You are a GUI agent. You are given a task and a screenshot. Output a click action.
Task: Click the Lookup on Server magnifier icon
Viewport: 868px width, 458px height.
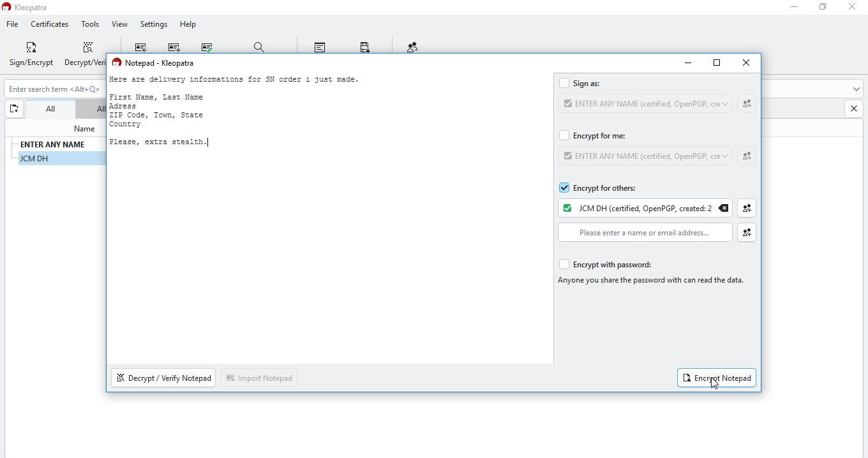point(259,47)
